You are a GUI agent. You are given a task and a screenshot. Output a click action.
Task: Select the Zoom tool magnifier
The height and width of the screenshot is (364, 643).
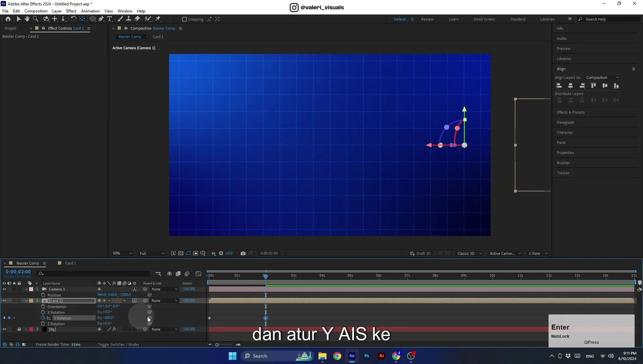pyautogui.click(x=35, y=19)
